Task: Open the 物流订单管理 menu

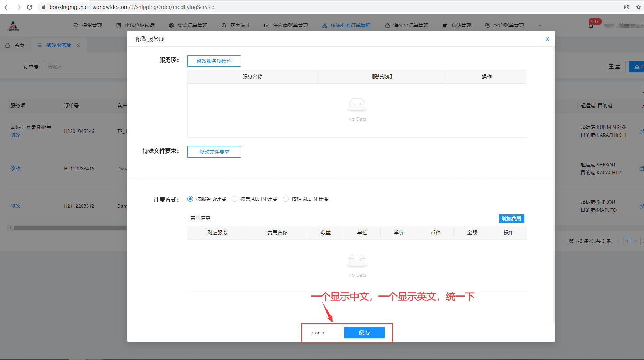Action: pos(188,25)
